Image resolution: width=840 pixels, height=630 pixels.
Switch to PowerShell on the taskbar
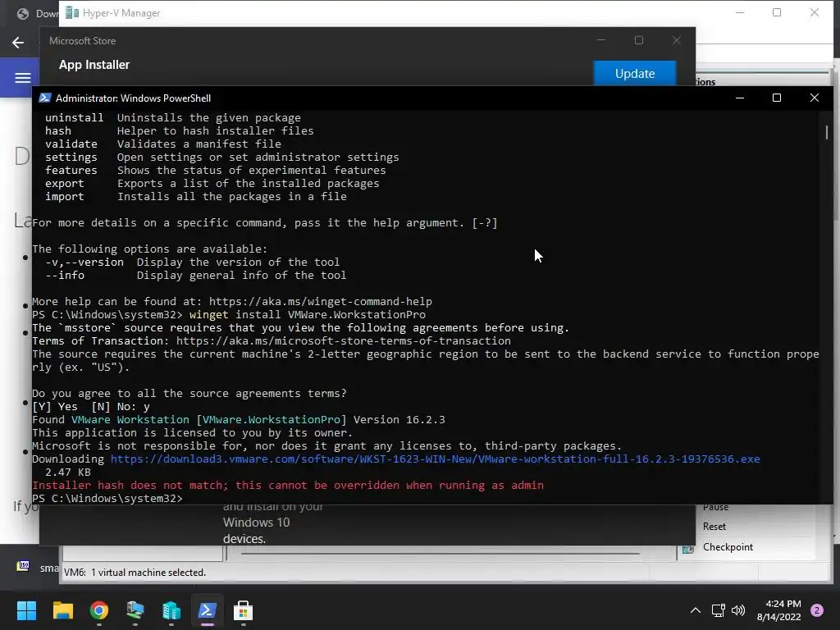pos(208,610)
